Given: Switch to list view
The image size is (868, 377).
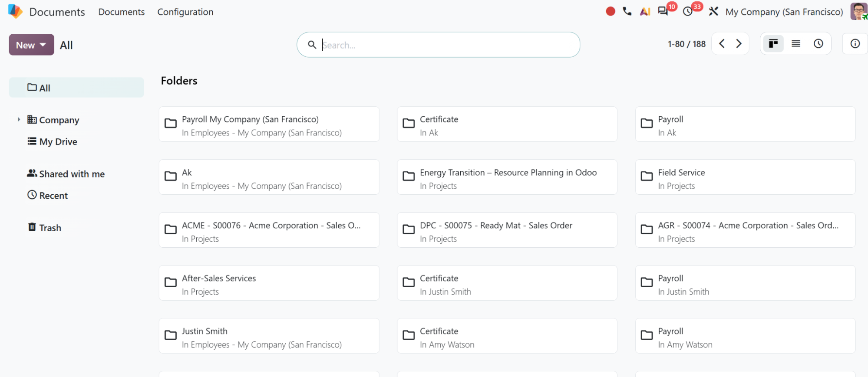Looking at the screenshot, I should coord(796,43).
